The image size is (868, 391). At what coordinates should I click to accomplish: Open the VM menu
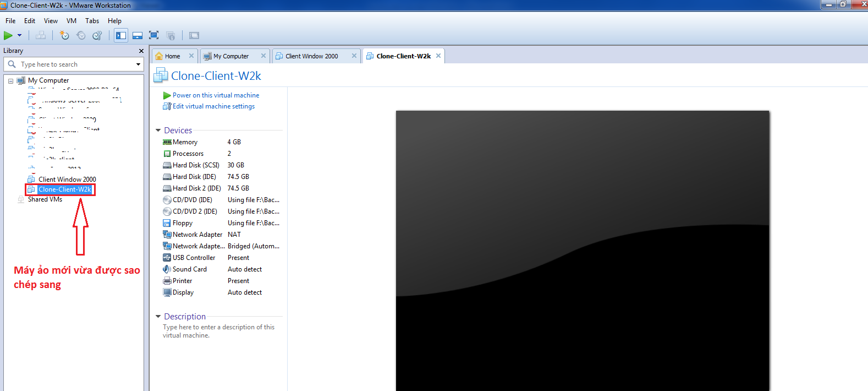72,21
